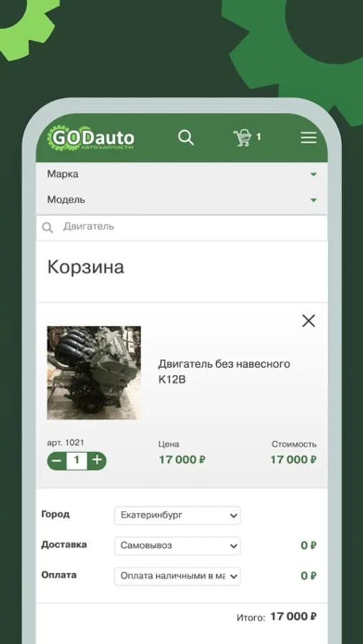Screen dimensions: 363x644
Task: Open the Доставка dropdown showing Самовывоз
Action: tap(178, 546)
